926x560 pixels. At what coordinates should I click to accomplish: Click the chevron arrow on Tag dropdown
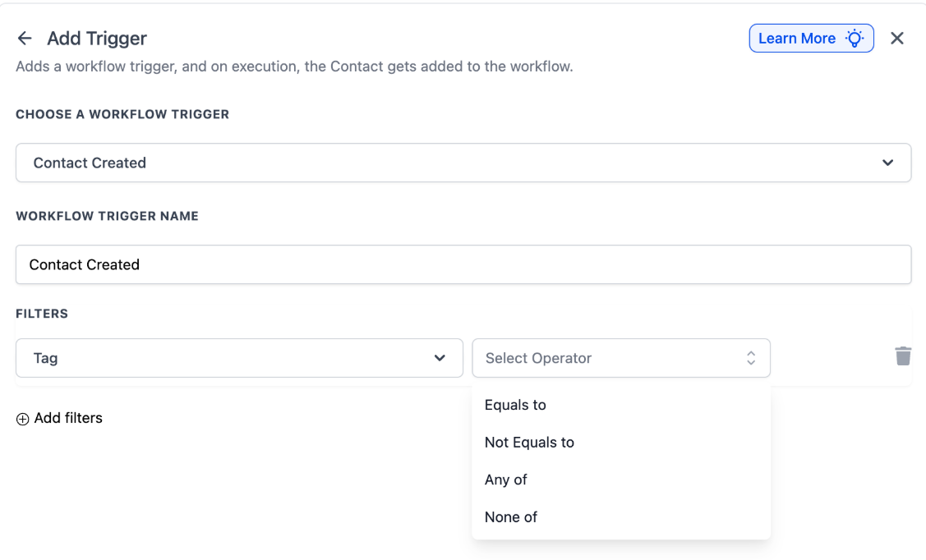point(440,358)
